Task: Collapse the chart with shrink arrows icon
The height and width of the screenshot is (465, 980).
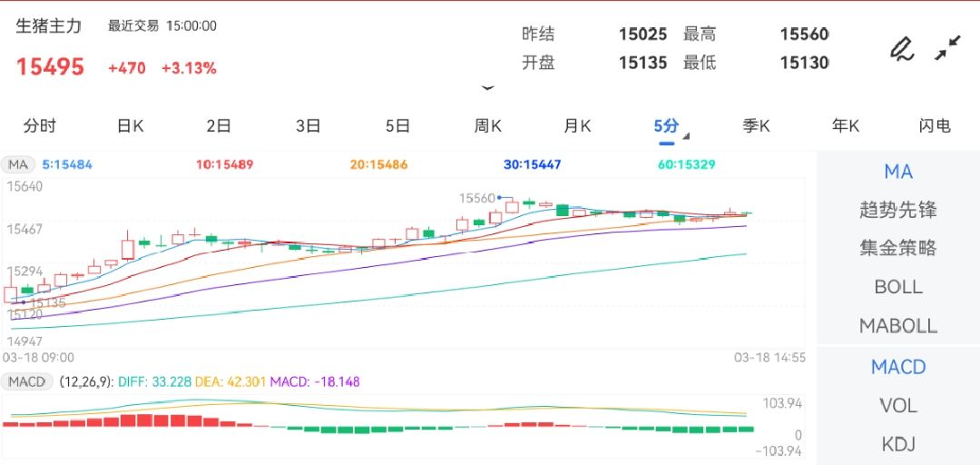Action: pos(947,48)
